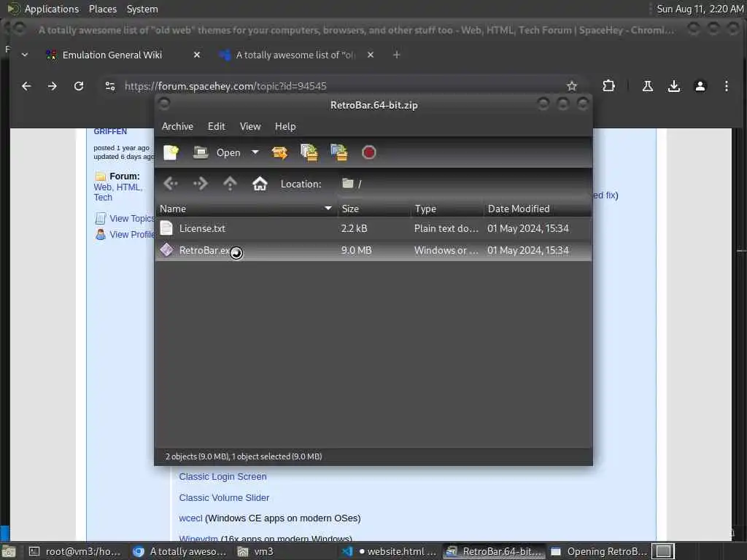Open browser Downloads icon
The image size is (747, 560).
pyautogui.click(x=673, y=86)
